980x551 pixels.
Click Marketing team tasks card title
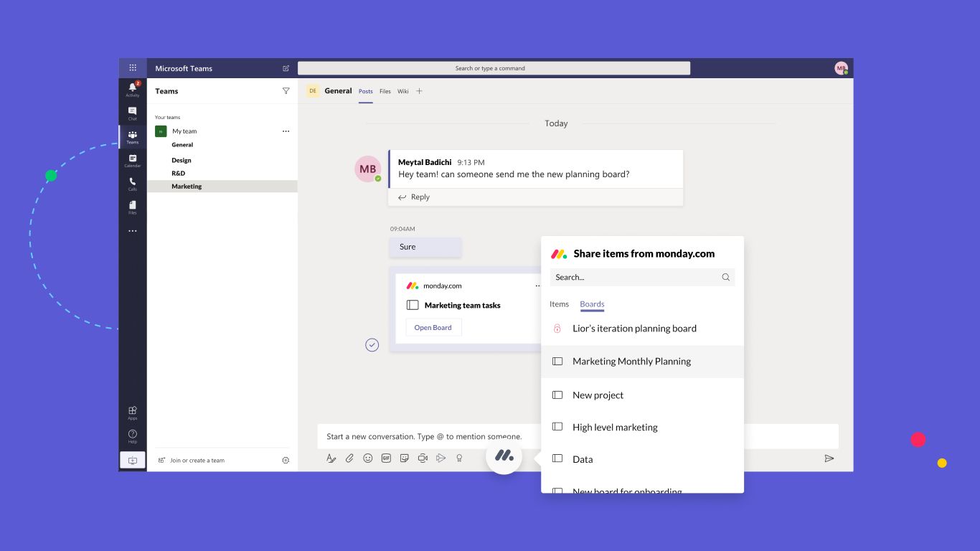[x=463, y=306]
